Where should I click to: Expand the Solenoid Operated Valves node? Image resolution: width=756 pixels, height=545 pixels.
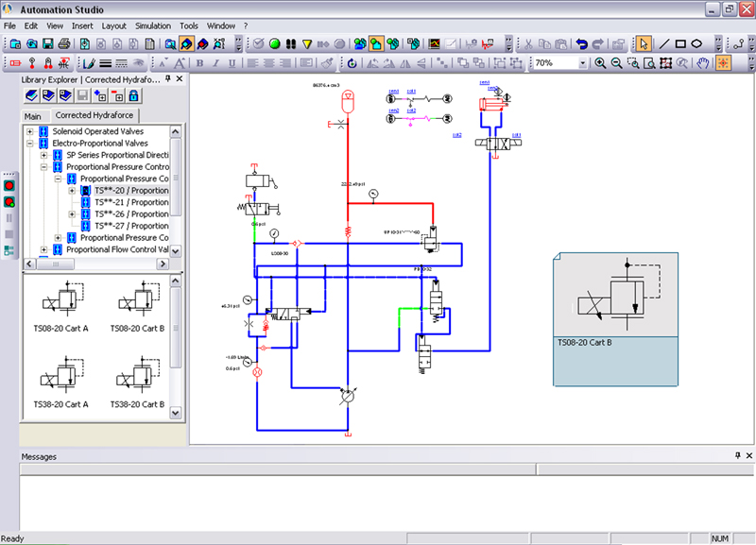click(x=31, y=130)
